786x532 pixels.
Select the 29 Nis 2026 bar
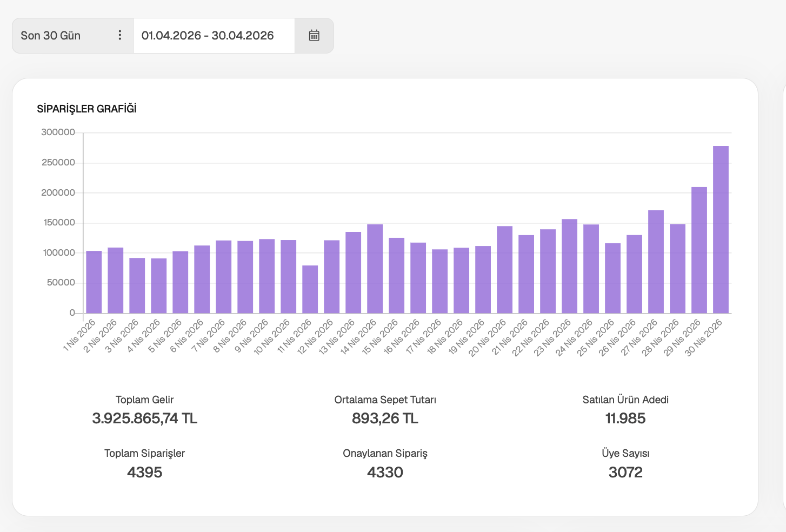(x=699, y=250)
